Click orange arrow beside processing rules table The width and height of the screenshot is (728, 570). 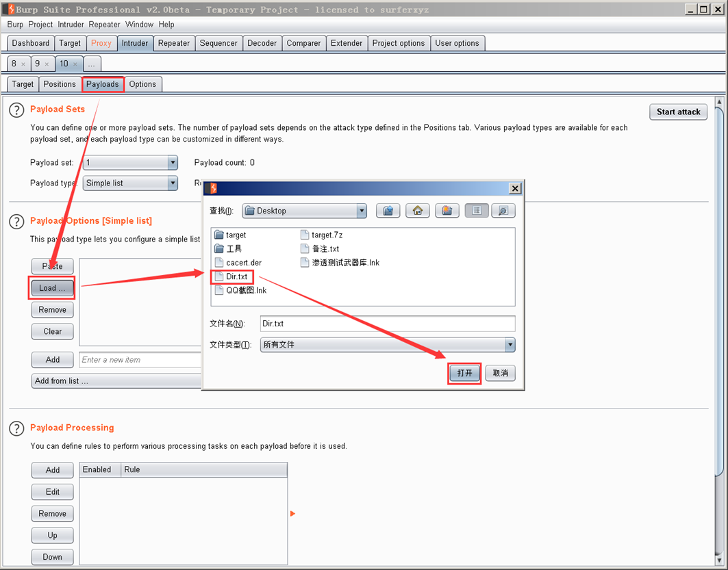pyautogui.click(x=292, y=513)
